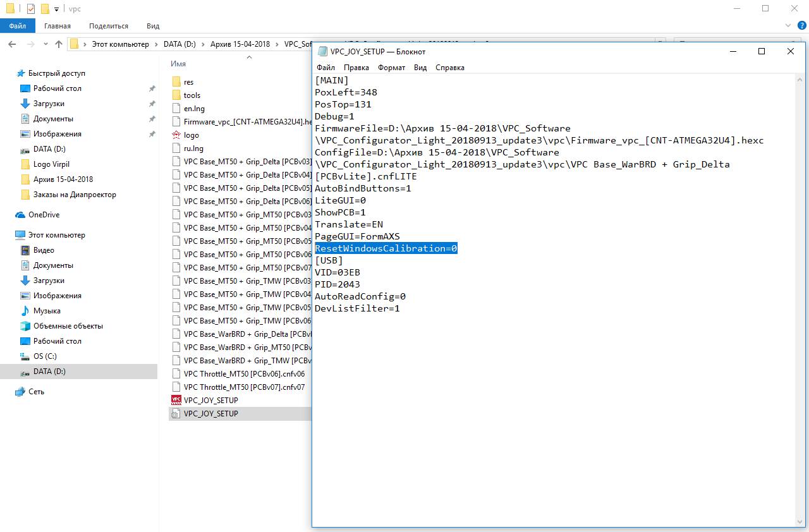Image resolution: width=809 pixels, height=532 pixels.
Task: Click the Translate=EN line in Notepad
Action: pyautogui.click(x=349, y=224)
